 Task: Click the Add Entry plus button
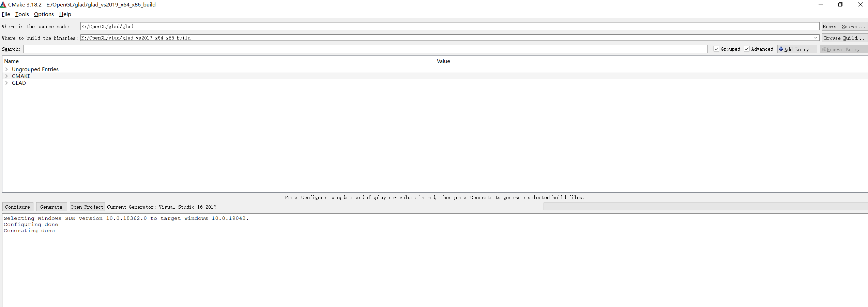(797, 49)
